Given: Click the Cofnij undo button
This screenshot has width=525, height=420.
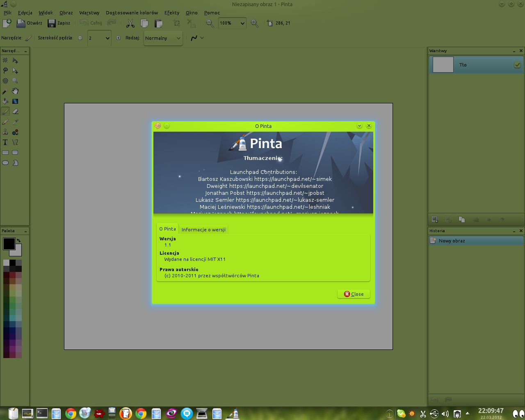Looking at the screenshot, I should [91, 23].
